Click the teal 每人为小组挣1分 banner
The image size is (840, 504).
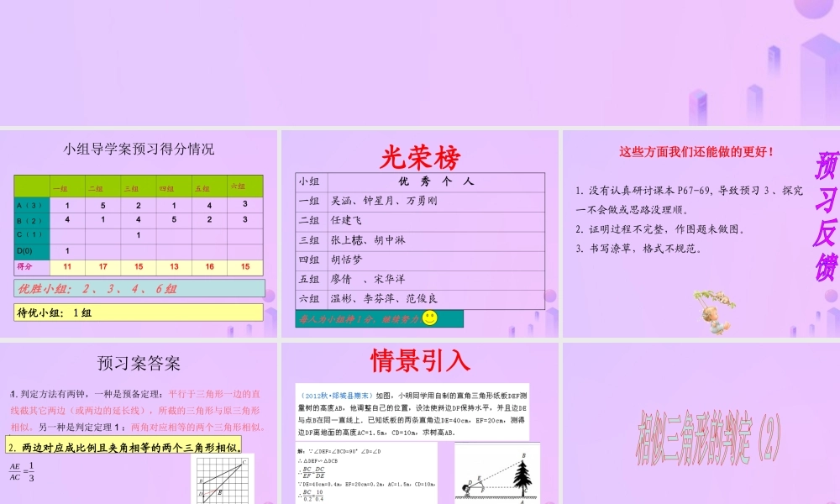pos(380,318)
